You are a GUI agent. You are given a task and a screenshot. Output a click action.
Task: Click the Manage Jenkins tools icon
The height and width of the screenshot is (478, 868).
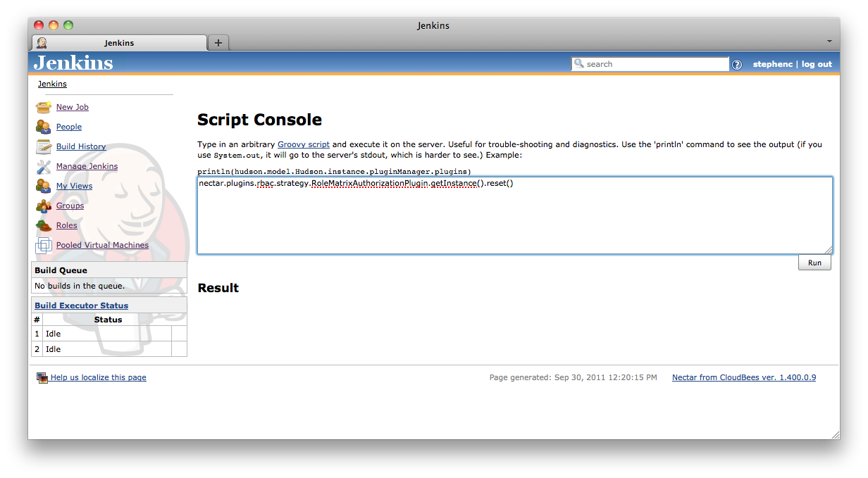point(44,166)
